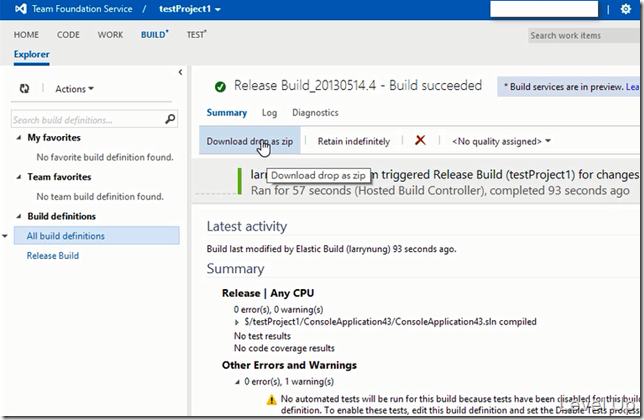Collapse the Build definitions section
Screen dimensions: 644x420
[18, 216]
